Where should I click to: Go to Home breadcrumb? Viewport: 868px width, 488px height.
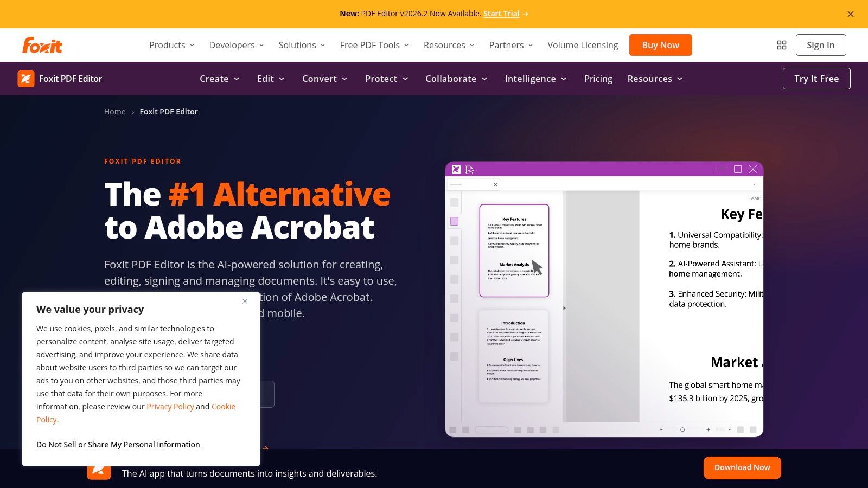[114, 112]
